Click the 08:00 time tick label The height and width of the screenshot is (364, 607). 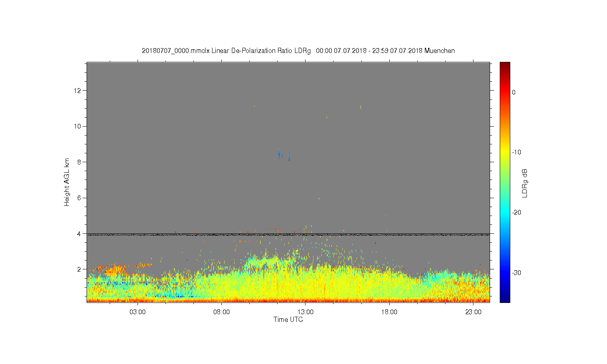[222, 312]
